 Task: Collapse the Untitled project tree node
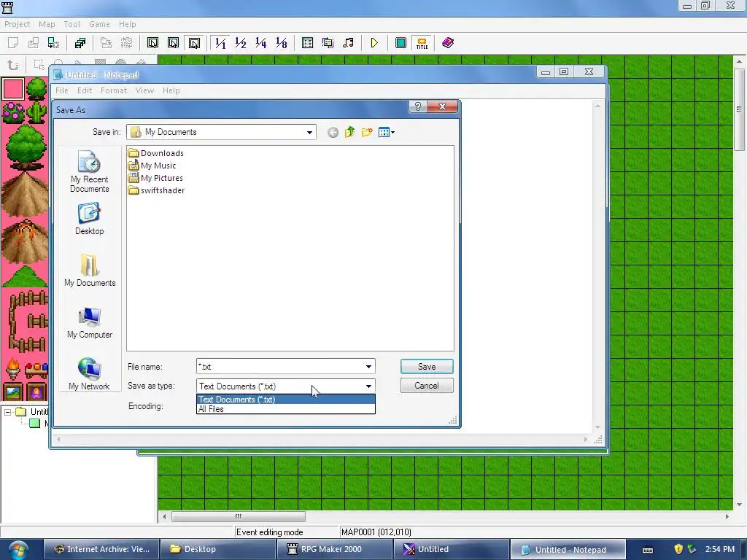[7, 412]
